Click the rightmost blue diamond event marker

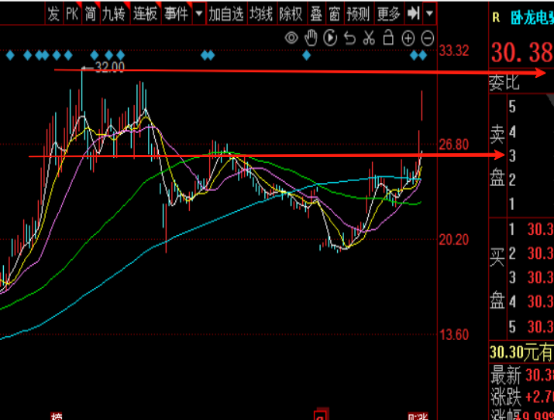point(423,55)
